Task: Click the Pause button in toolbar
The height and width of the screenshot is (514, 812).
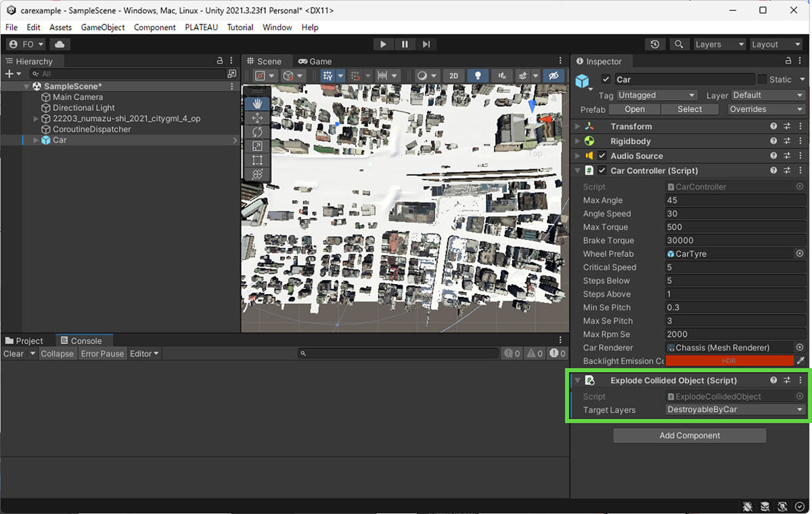Action: pyautogui.click(x=405, y=44)
